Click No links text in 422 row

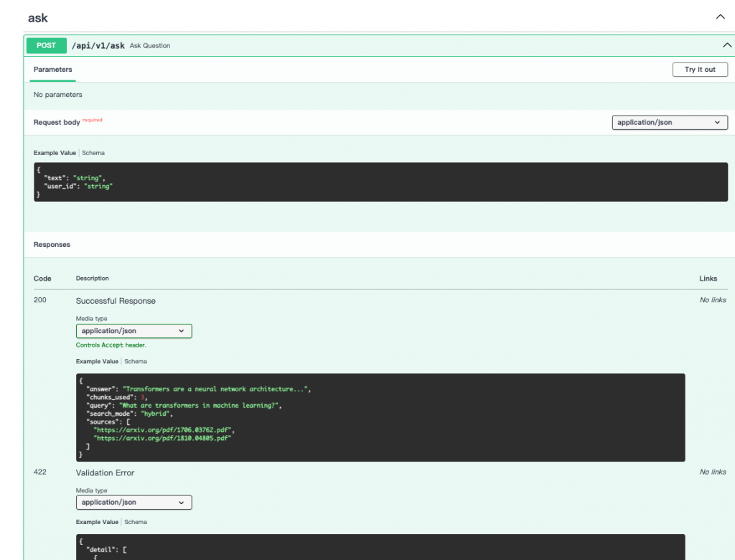[x=713, y=472]
